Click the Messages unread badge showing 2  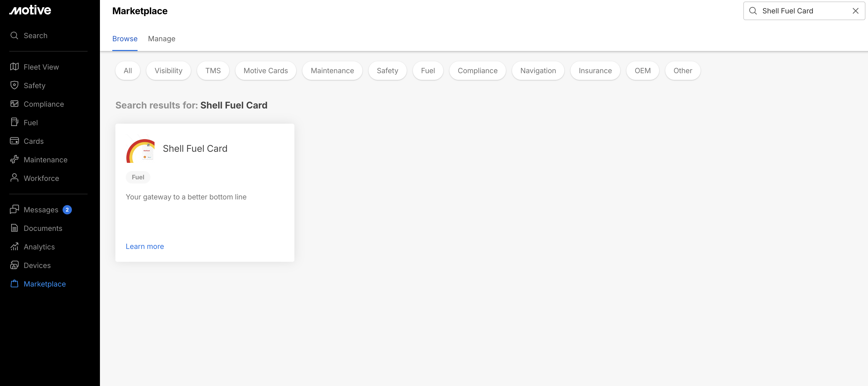pyautogui.click(x=67, y=210)
